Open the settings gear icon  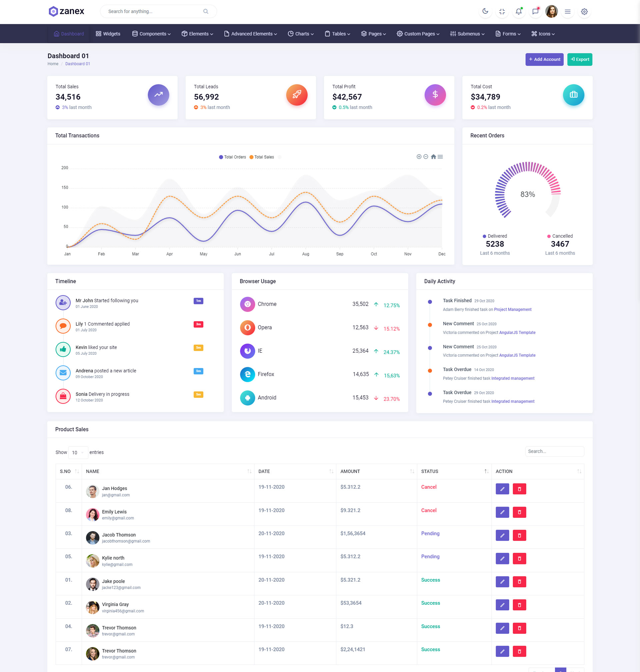point(584,11)
